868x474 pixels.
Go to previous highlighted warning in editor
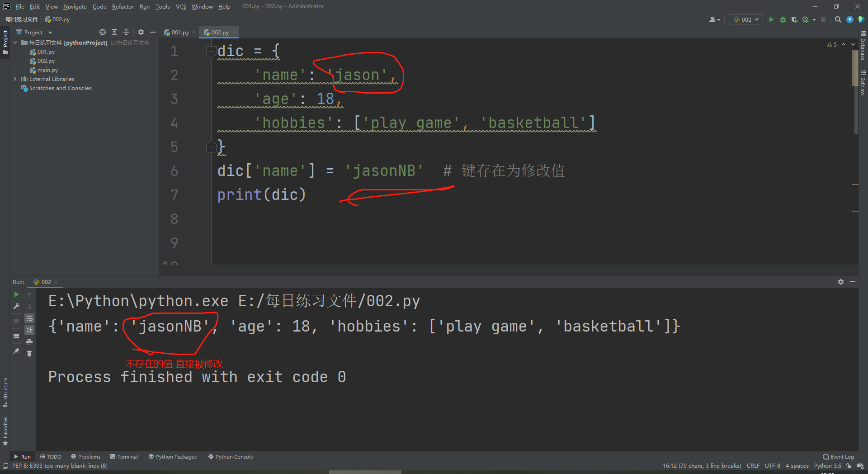[x=844, y=44]
